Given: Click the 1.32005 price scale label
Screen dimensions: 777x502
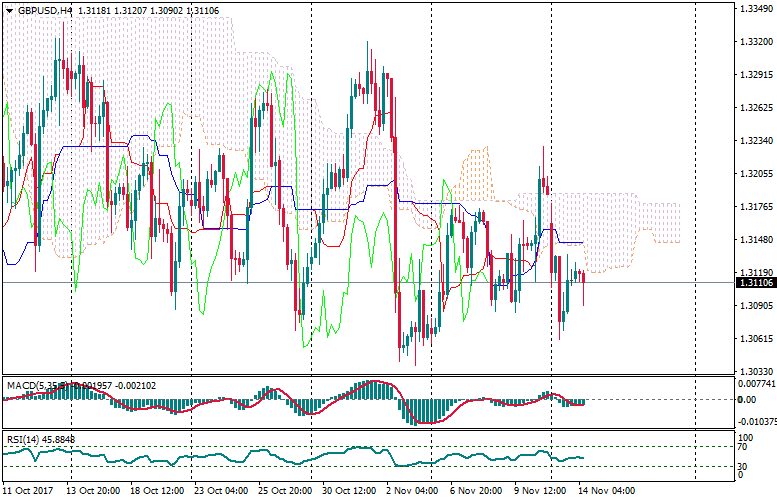Looking at the screenshot, I should click(756, 174).
